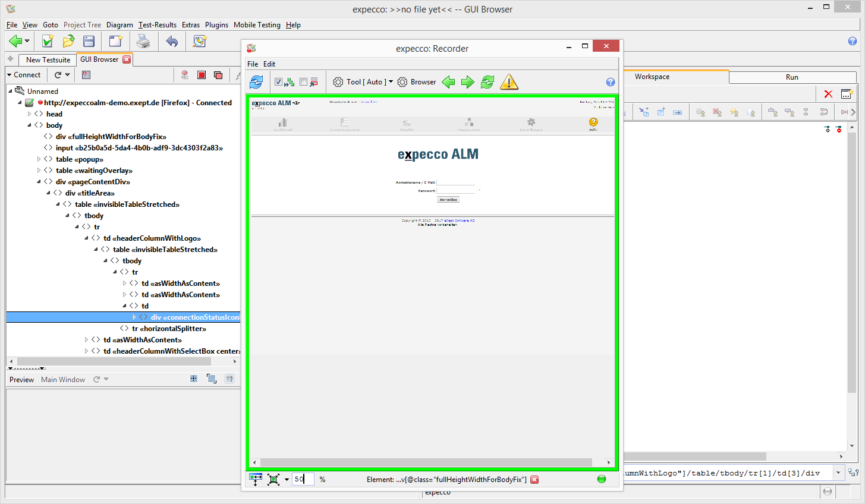Click the blue refresh icon in Recorder toolbar
Viewport: 865px width, 504px height.
tap(256, 82)
